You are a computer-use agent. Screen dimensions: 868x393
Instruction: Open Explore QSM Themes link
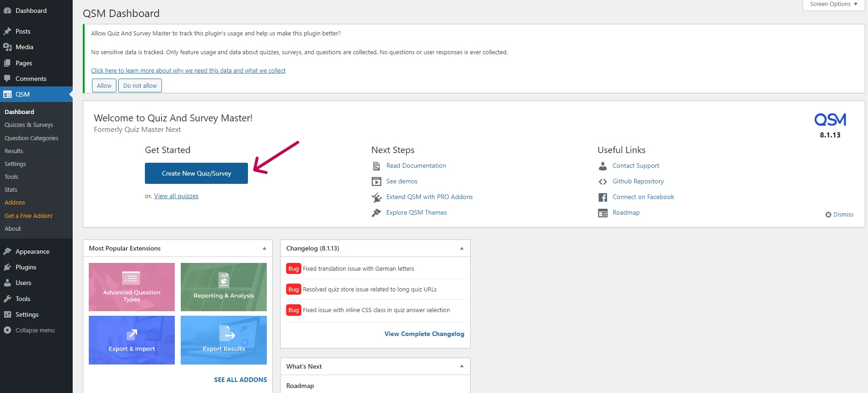click(417, 213)
